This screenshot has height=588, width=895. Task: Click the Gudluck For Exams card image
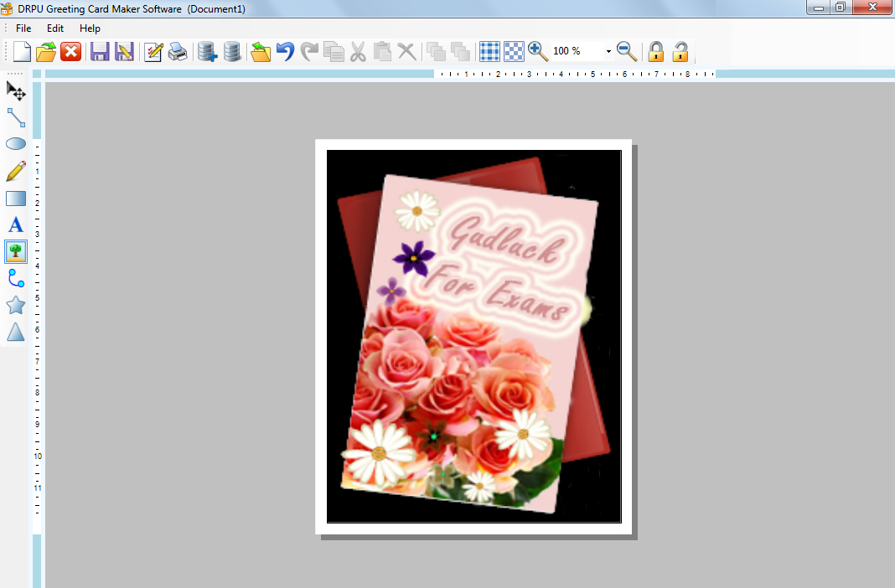(473, 336)
